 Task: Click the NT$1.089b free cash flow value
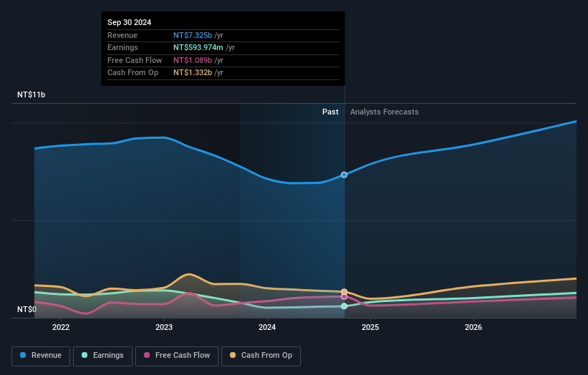pyautogui.click(x=193, y=60)
